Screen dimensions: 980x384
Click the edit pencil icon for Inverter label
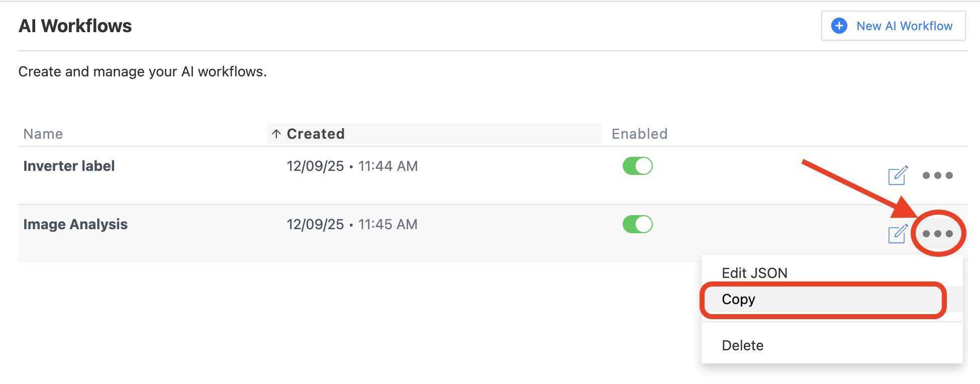coord(898,175)
